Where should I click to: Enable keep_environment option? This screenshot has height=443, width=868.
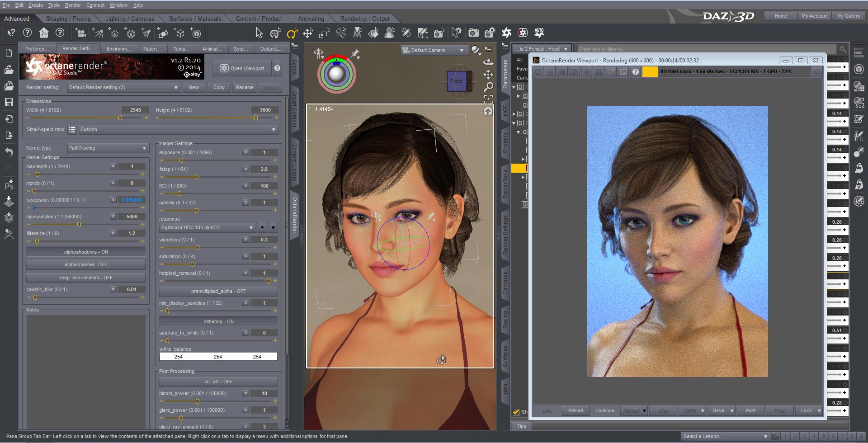[x=85, y=278]
